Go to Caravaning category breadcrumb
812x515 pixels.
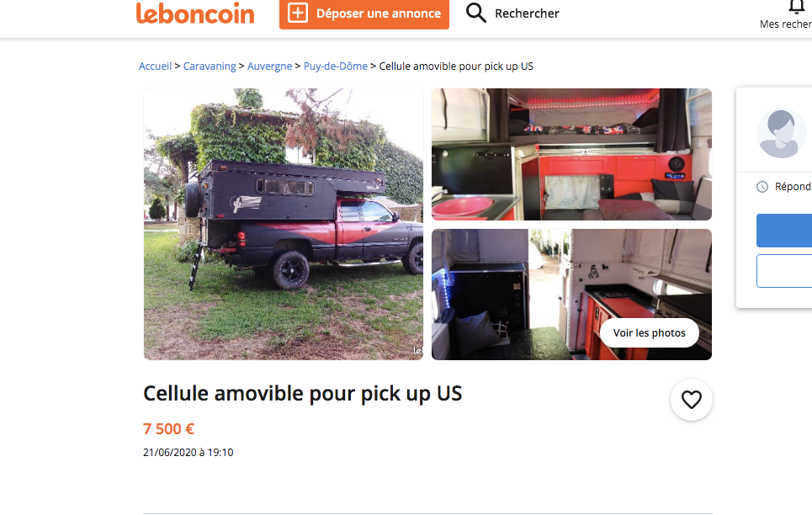210,66
